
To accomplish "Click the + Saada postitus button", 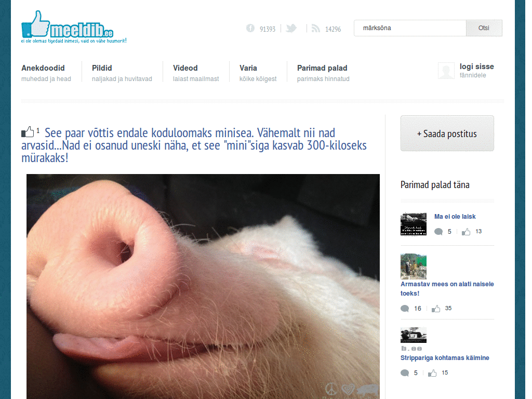I will coord(447,134).
